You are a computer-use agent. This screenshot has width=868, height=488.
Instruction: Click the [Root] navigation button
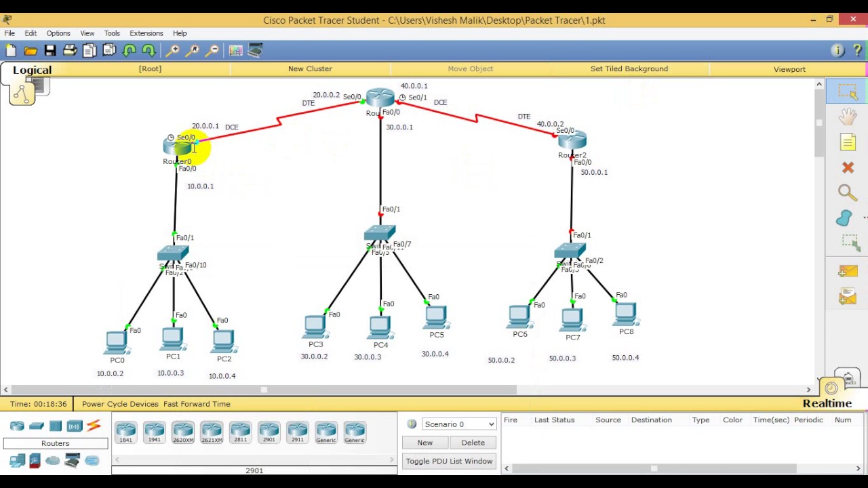point(150,68)
